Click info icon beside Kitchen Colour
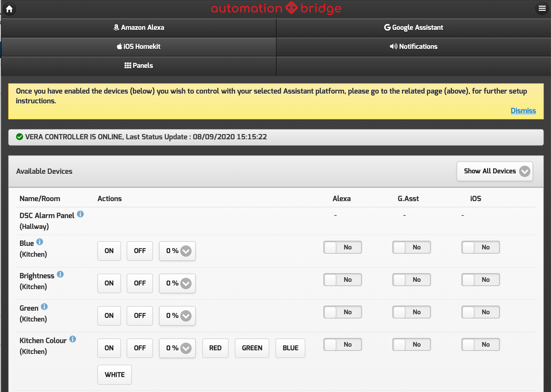The image size is (551, 392). point(73,339)
